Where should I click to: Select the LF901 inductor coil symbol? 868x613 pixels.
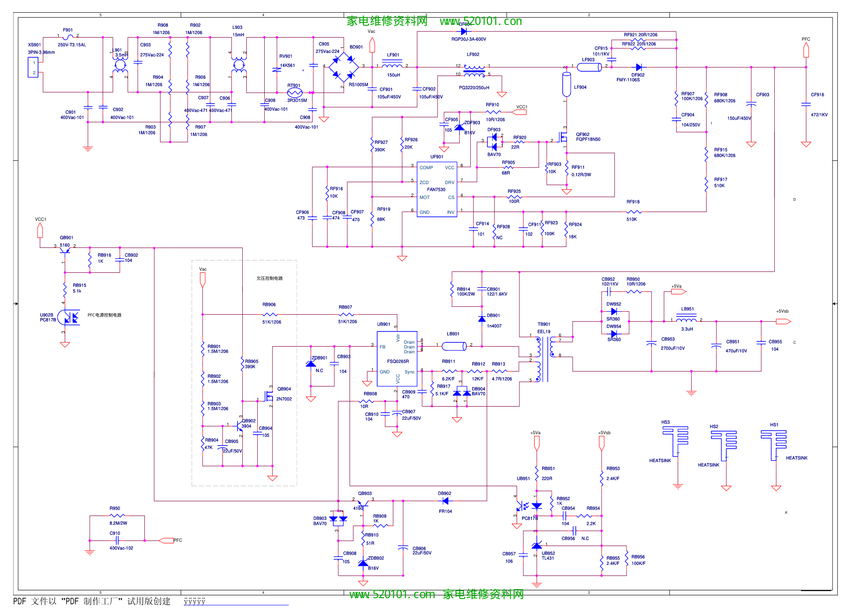(392, 65)
